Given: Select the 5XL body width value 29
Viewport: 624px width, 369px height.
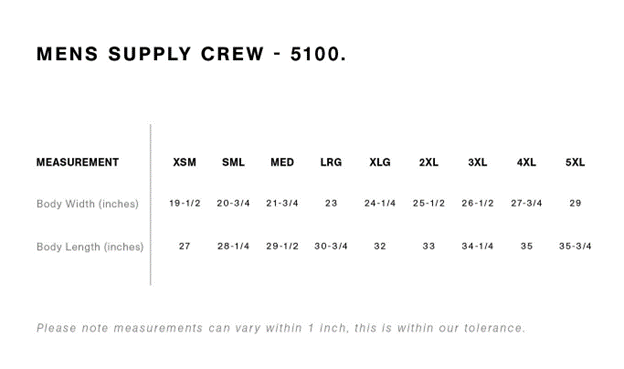Looking at the screenshot, I should click(x=575, y=203).
